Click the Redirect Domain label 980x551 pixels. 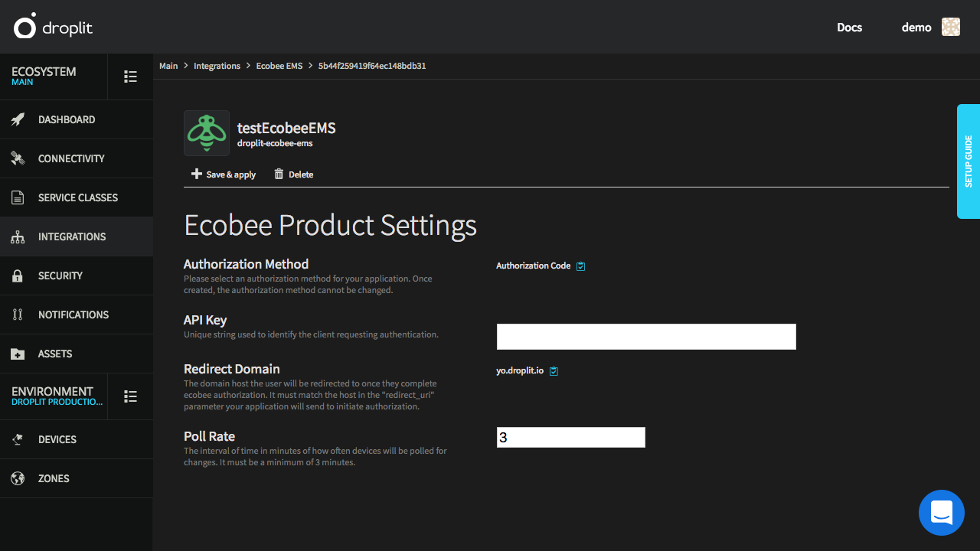pyautogui.click(x=232, y=369)
